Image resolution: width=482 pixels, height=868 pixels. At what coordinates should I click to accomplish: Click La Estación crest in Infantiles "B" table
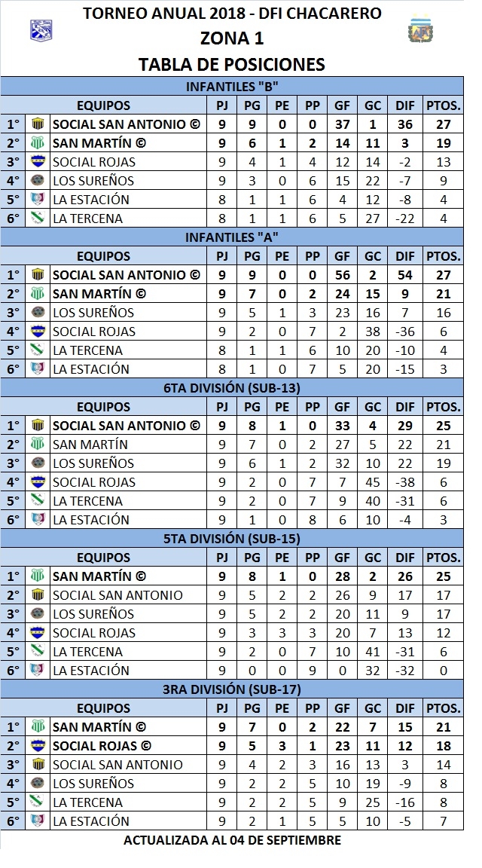click(x=38, y=200)
